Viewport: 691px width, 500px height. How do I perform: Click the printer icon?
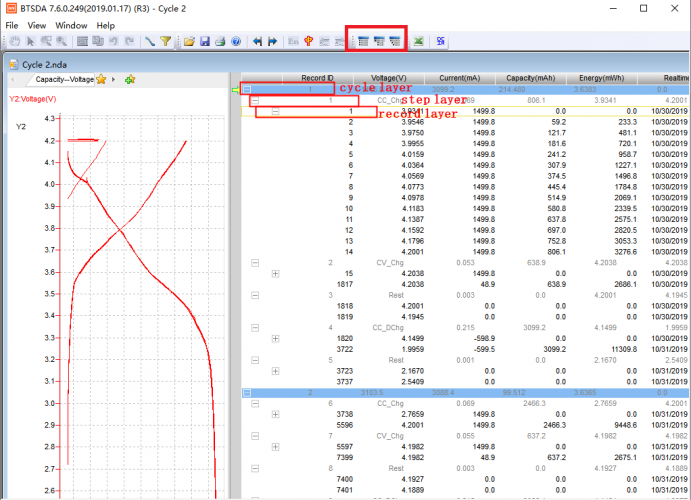(x=220, y=41)
